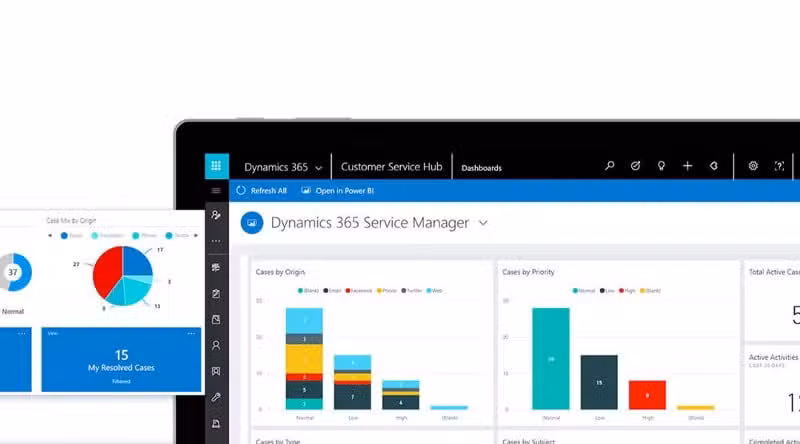
Task: Open the help question mark icon
Action: click(779, 165)
